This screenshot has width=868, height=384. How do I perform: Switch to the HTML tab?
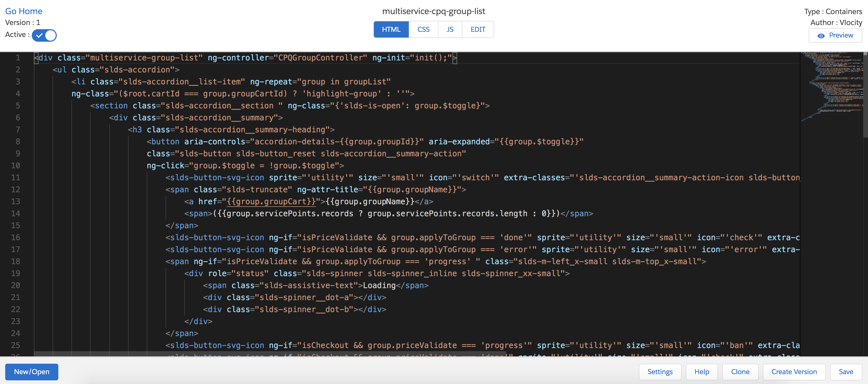coord(391,29)
